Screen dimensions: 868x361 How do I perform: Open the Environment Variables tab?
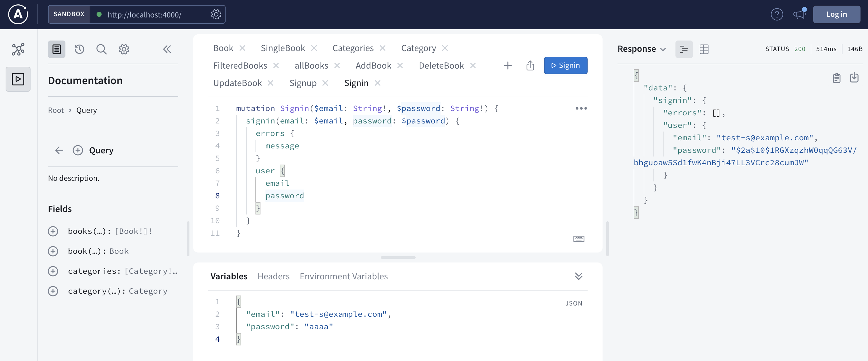[x=343, y=276]
